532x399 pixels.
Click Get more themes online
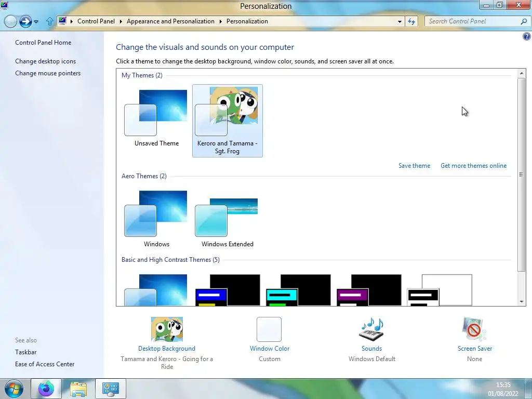[474, 166]
